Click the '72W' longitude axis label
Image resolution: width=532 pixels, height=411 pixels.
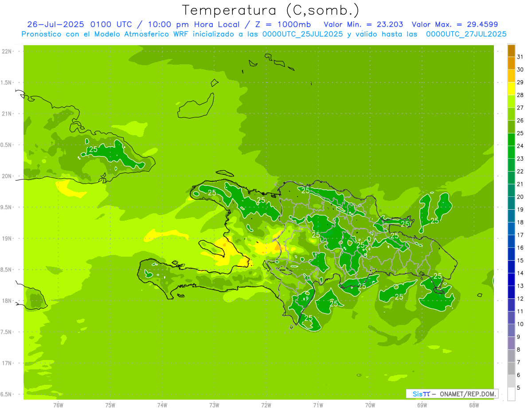(x=266, y=405)
